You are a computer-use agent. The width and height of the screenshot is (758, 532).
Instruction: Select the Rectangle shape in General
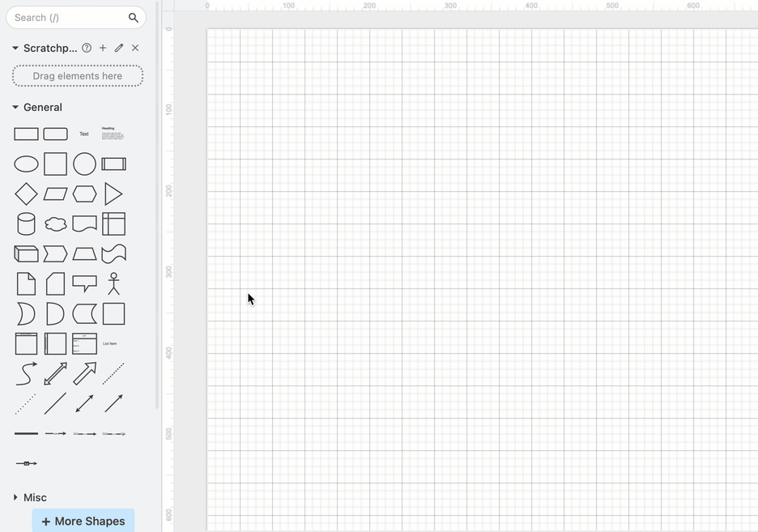click(x=26, y=134)
